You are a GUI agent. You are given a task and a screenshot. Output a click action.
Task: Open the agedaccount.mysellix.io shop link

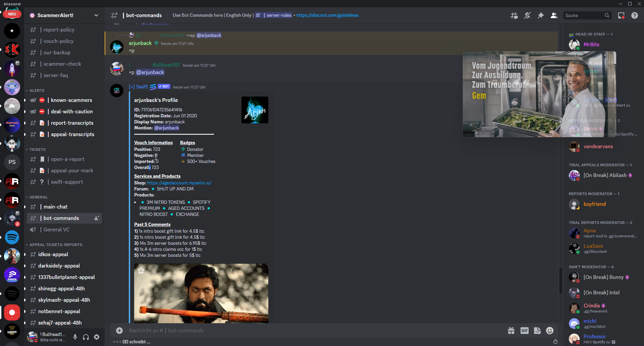pyautogui.click(x=179, y=183)
